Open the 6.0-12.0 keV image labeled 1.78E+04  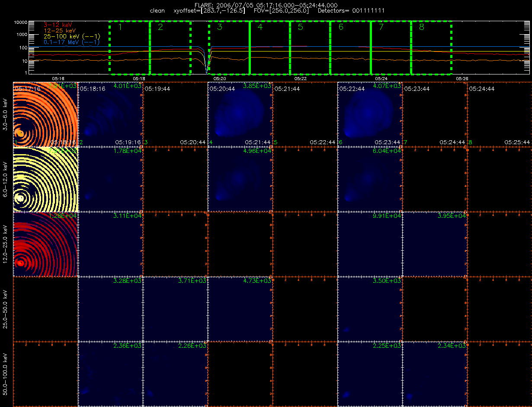point(110,179)
